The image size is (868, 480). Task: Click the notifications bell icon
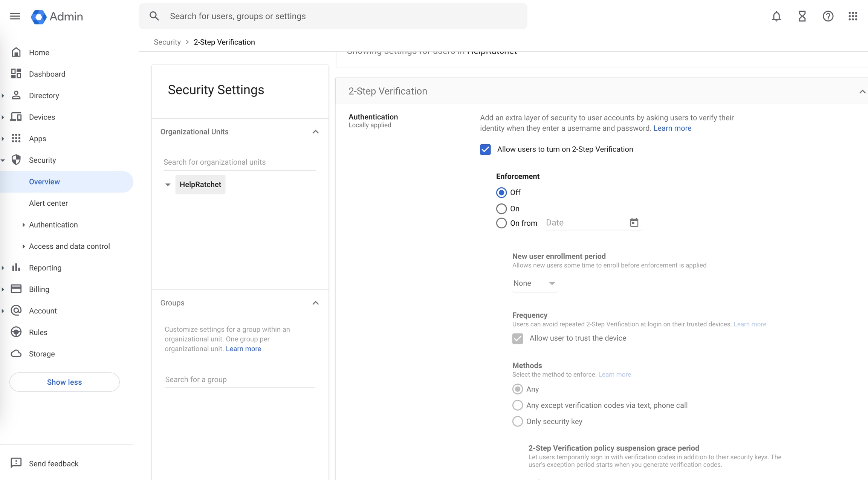776,16
